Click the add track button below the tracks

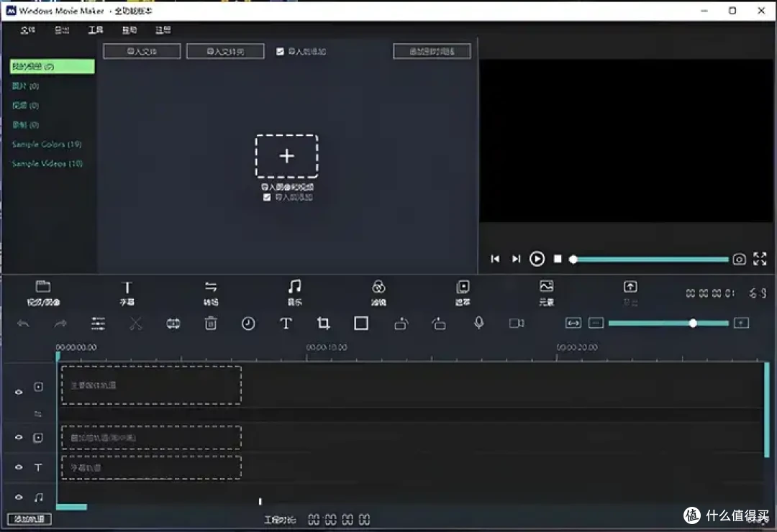[x=29, y=519]
